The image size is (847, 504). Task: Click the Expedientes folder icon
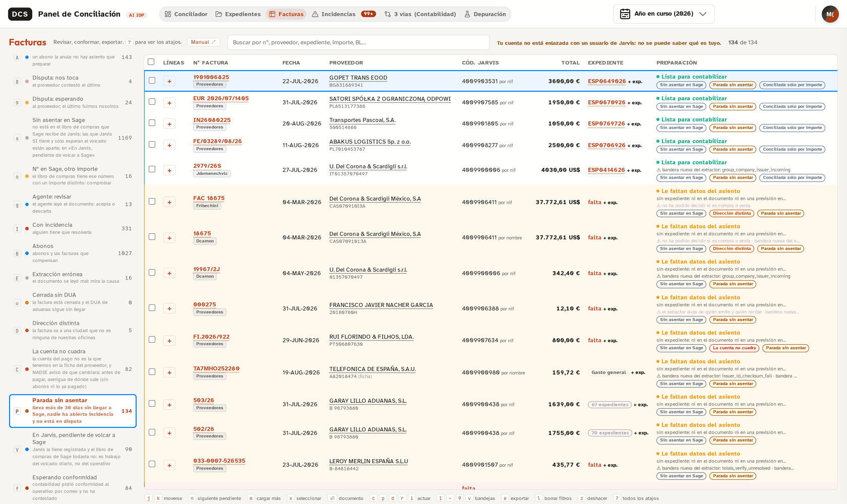click(x=219, y=14)
